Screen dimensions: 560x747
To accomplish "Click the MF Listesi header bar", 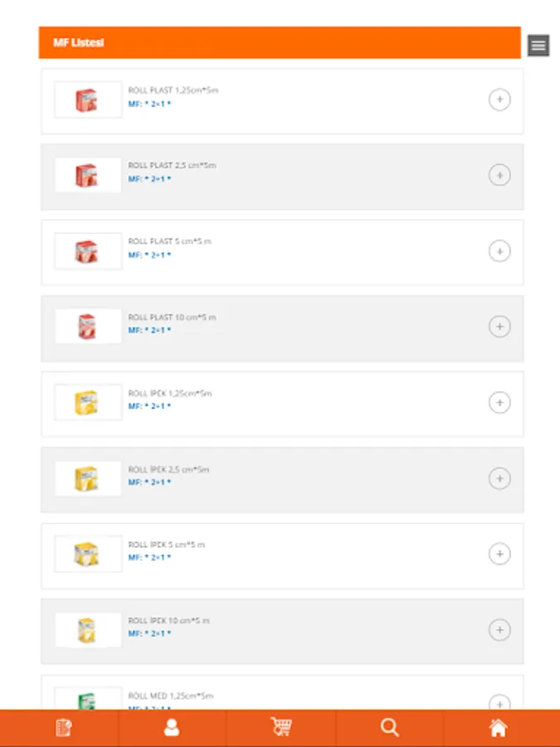I will (279, 42).
